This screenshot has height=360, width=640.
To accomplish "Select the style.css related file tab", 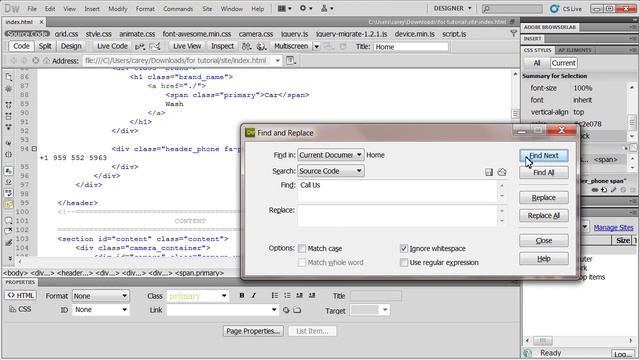I will [x=98, y=34].
